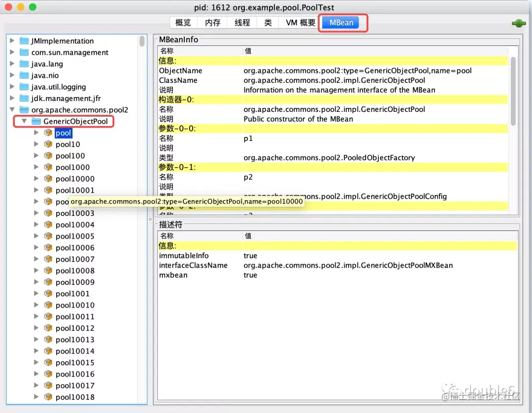Click the bean icon beside pool10000

point(48,178)
